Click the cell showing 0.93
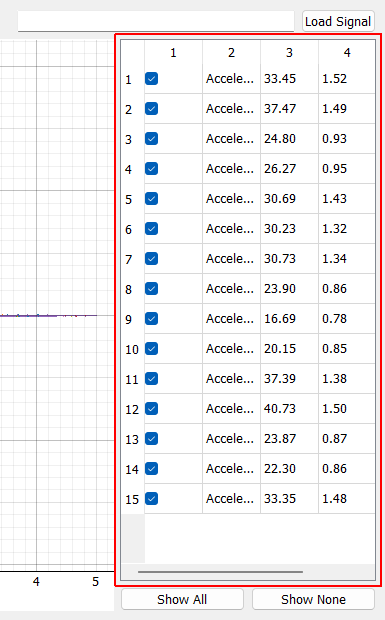The width and height of the screenshot is (385, 620). (x=347, y=139)
